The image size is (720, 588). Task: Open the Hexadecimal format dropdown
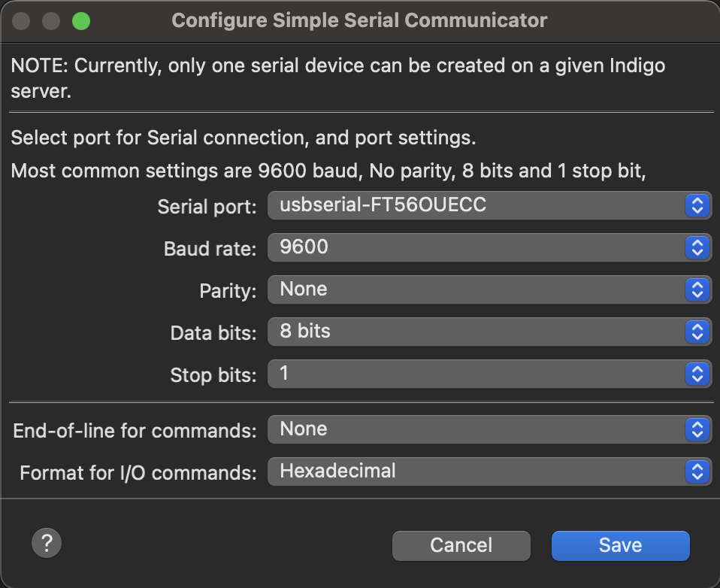click(x=489, y=471)
